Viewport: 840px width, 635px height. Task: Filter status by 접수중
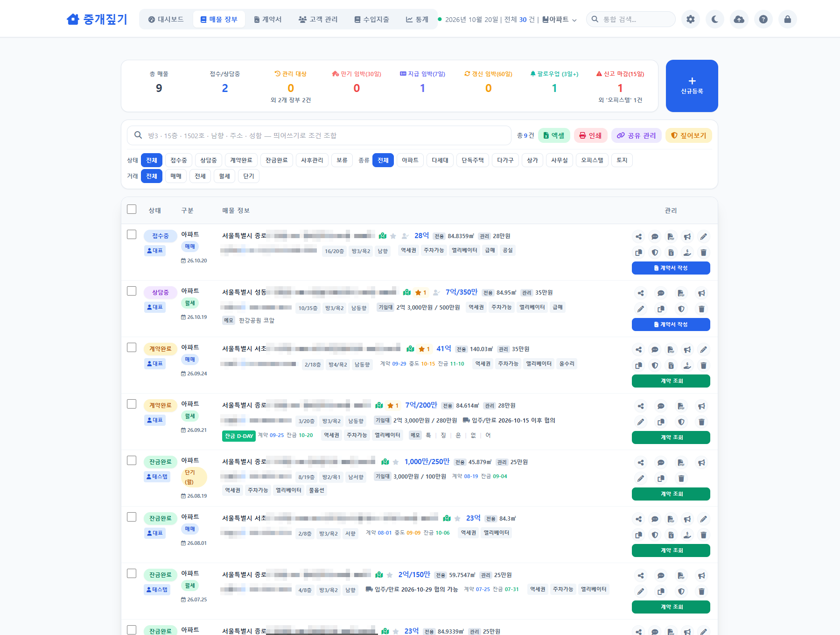(178, 160)
